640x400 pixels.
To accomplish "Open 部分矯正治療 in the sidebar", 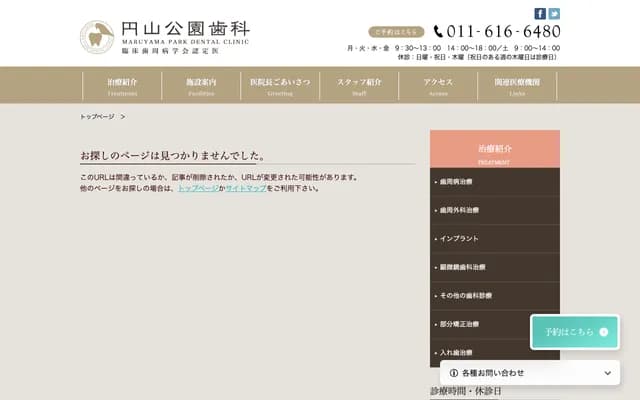I will [495, 324].
